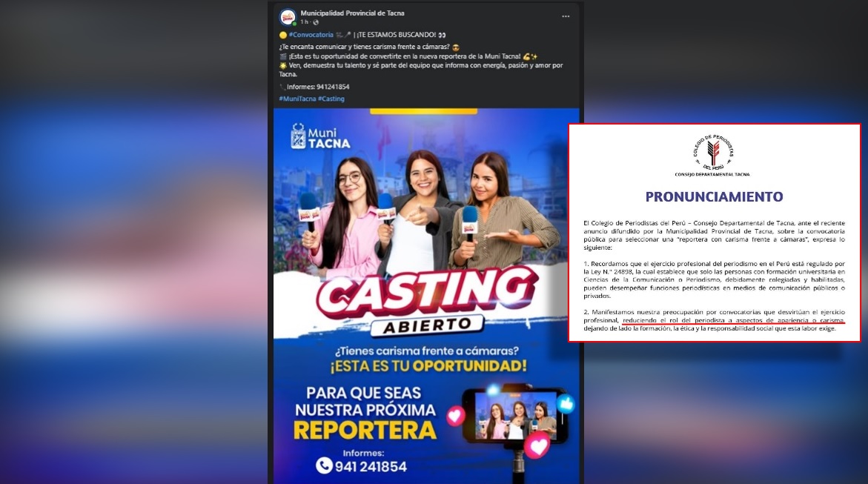Click the red-underlined sentence in the pronouncement
The height and width of the screenshot is (484, 868).
click(734, 321)
